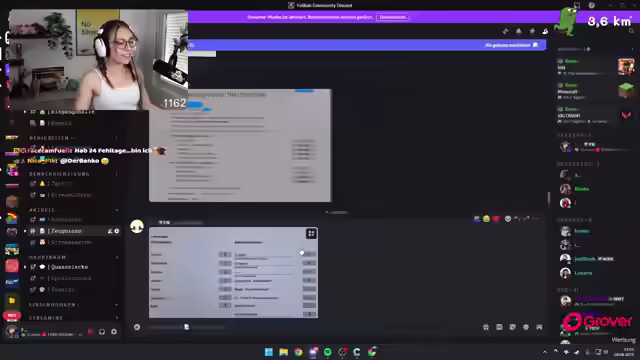Open notification settings bell in channel header
Image resolution: width=640 pixels, height=360 pixels.
click(x=519, y=31)
